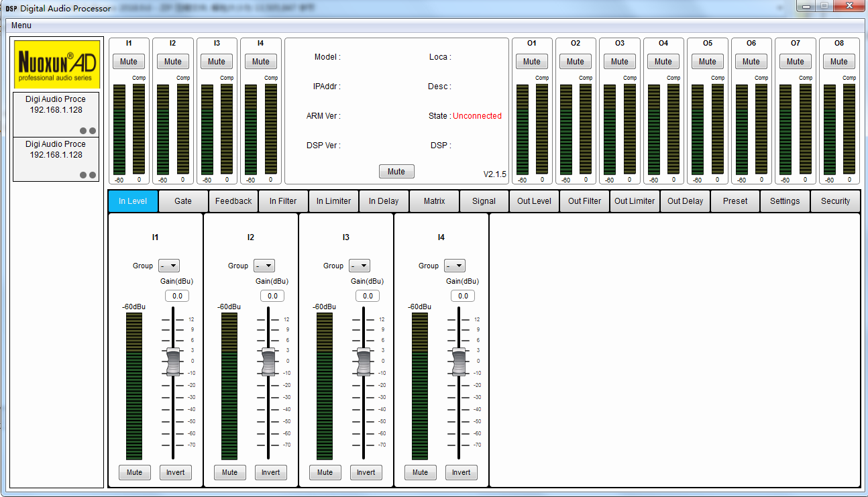The height and width of the screenshot is (497, 868).
Task: Switch to the Matrix tab
Action: tap(433, 201)
